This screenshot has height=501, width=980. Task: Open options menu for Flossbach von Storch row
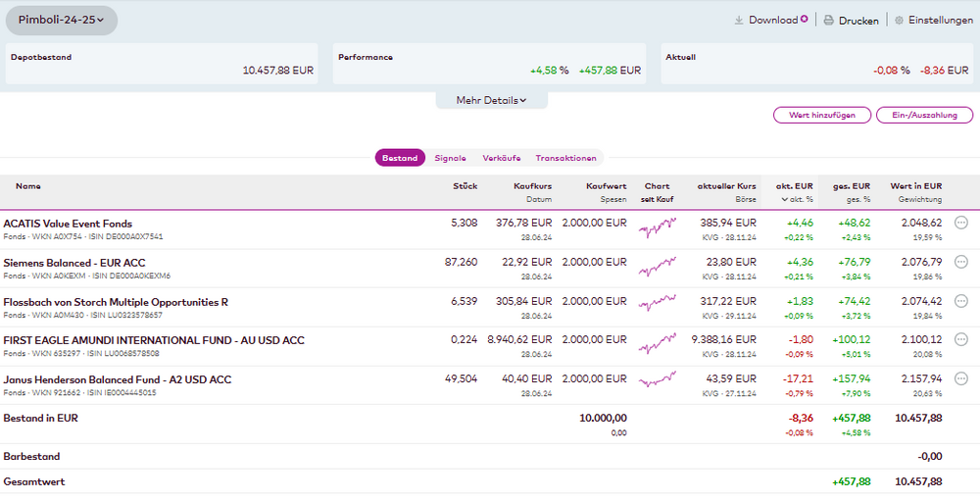(x=961, y=301)
